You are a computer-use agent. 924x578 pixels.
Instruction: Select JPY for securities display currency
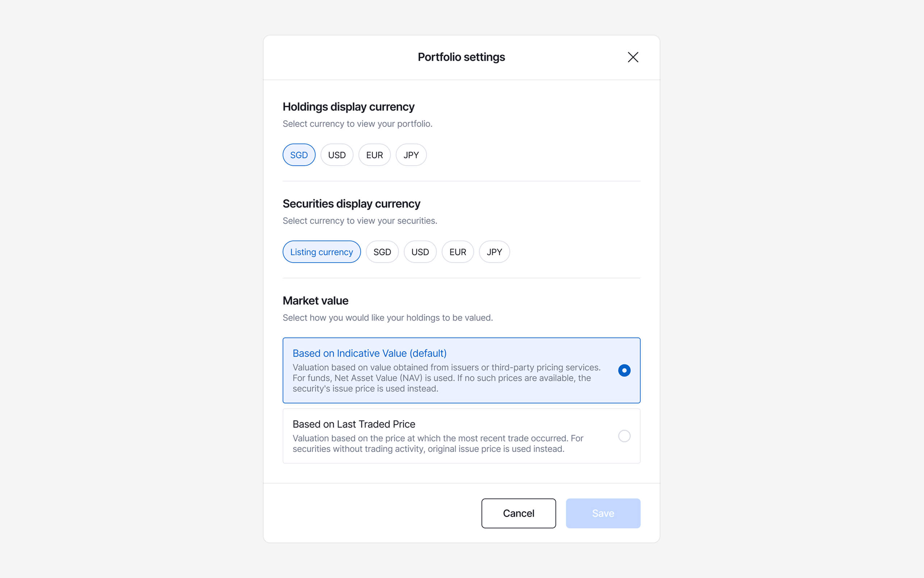(x=494, y=252)
